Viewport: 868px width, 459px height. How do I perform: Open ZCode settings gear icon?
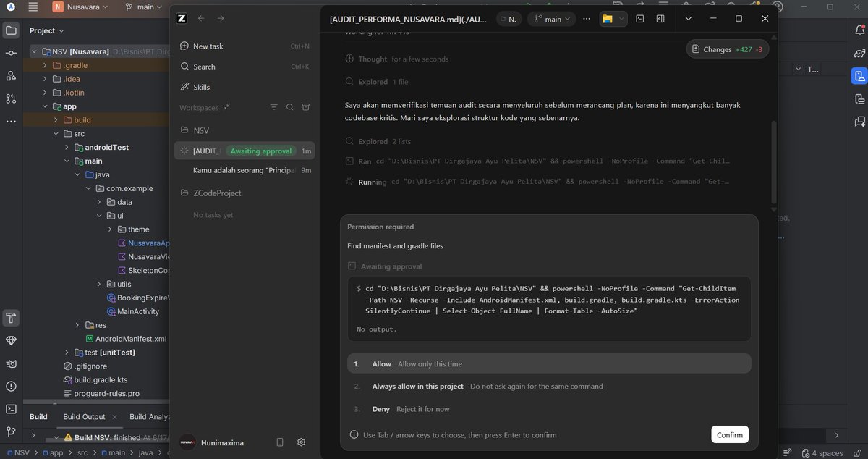[x=302, y=442]
